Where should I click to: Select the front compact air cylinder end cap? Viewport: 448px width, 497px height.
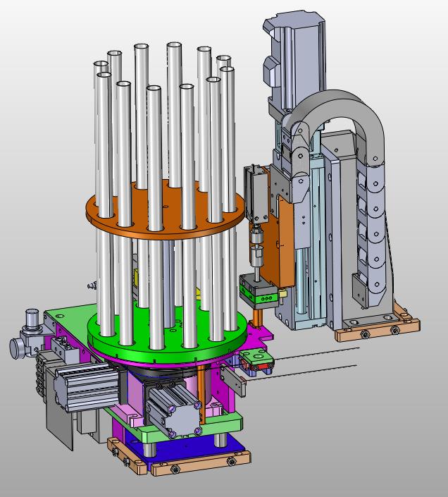pyautogui.click(x=182, y=420)
